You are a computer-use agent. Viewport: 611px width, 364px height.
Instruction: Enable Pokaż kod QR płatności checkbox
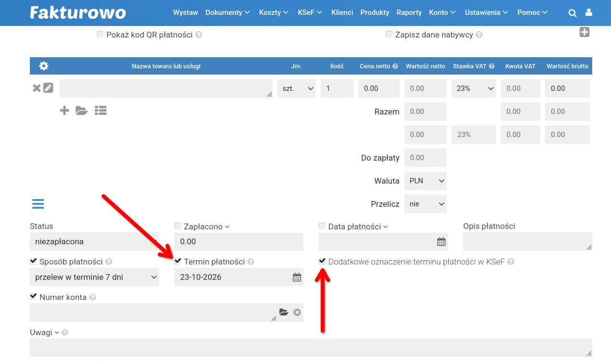(100, 34)
